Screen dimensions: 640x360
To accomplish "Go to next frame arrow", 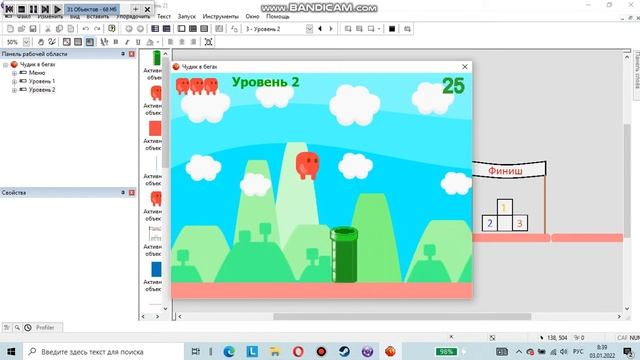I will tap(331, 29).
